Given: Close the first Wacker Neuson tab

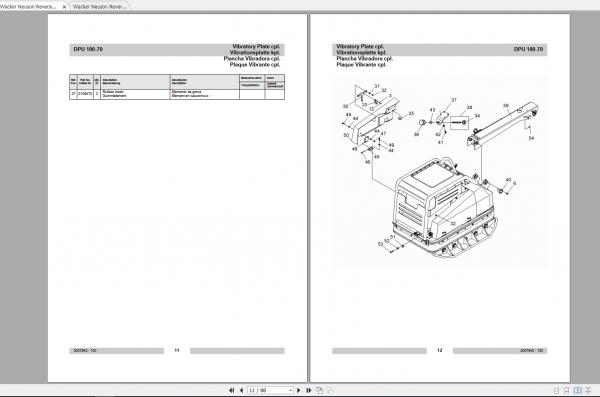Looking at the screenshot, I should [x=64, y=7].
